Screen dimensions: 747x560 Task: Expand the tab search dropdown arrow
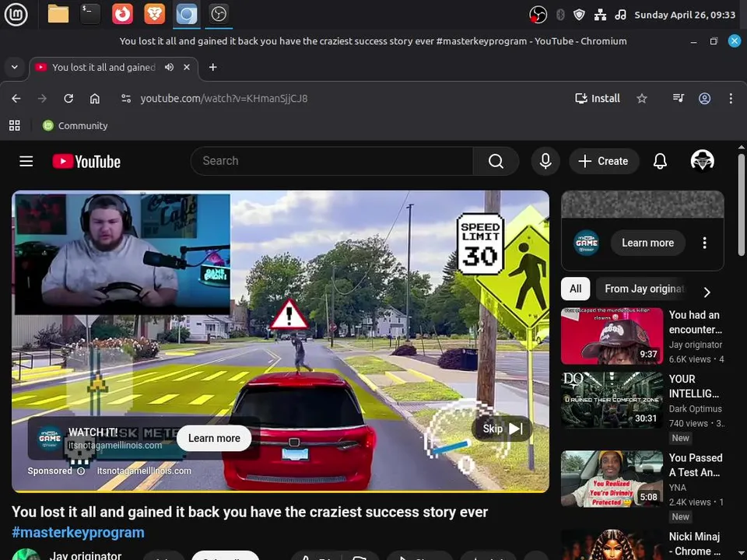coord(14,67)
